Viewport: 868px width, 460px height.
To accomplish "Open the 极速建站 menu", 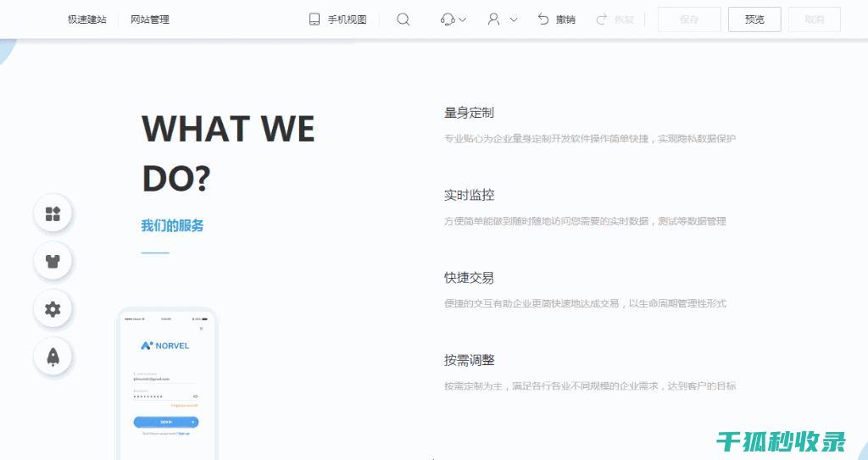I will click(87, 19).
